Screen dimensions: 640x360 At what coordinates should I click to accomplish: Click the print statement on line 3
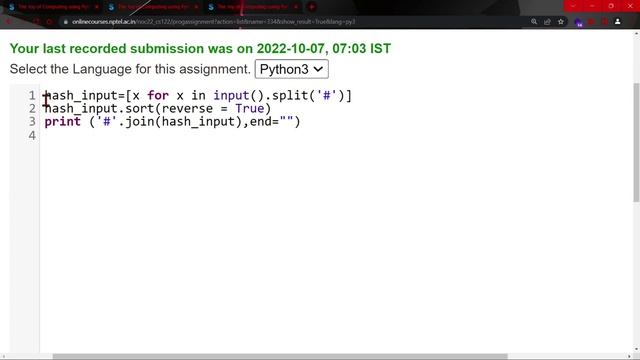tap(172, 122)
